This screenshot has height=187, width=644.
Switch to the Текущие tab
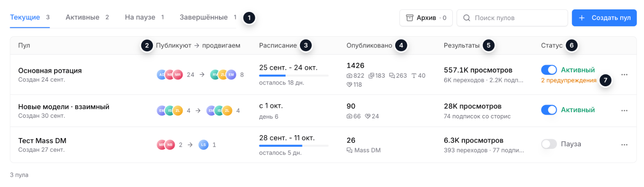[30, 17]
